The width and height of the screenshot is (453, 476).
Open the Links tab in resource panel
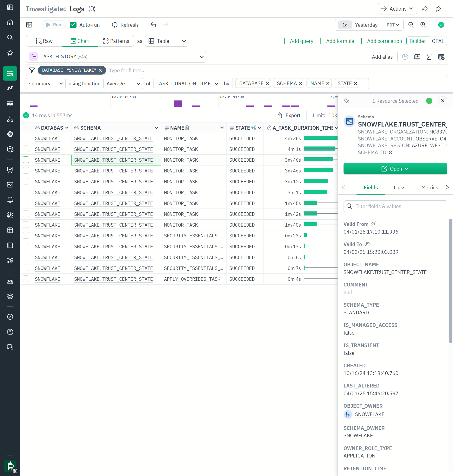tap(399, 188)
